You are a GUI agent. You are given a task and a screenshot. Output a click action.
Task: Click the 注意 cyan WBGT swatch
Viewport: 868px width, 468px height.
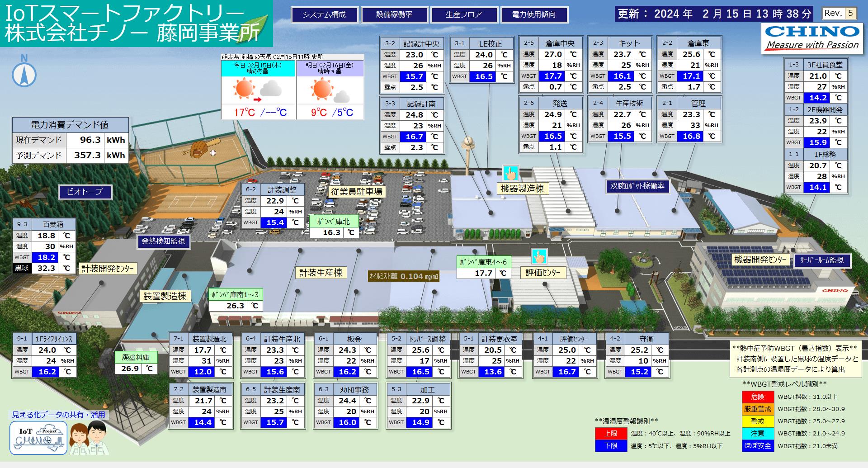pos(758,433)
